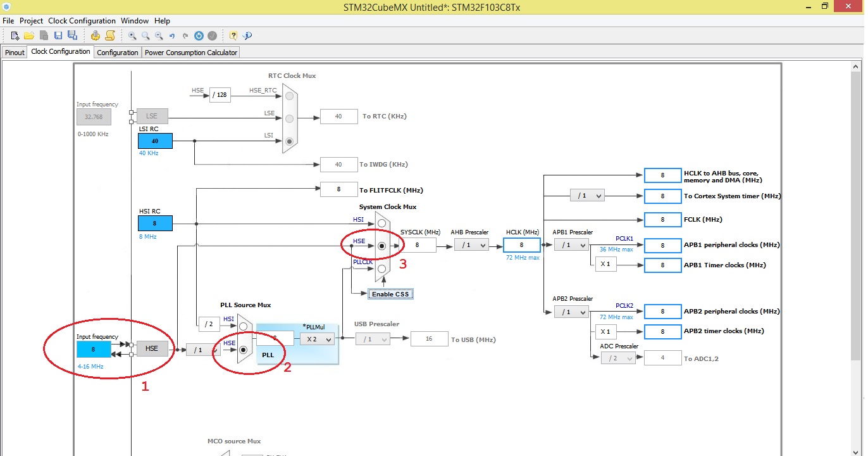Select HSE_RTC in RTC Clock Mux
868x456 pixels.
[x=289, y=96]
